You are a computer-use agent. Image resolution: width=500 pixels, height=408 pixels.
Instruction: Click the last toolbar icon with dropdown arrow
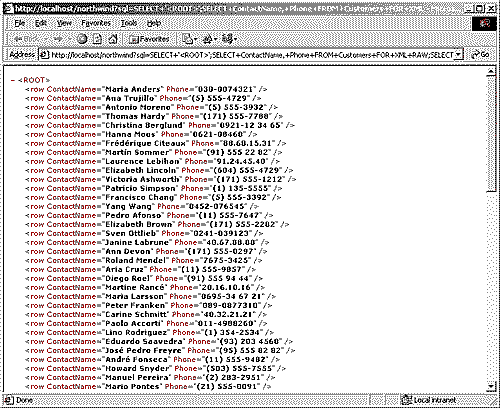229,39
